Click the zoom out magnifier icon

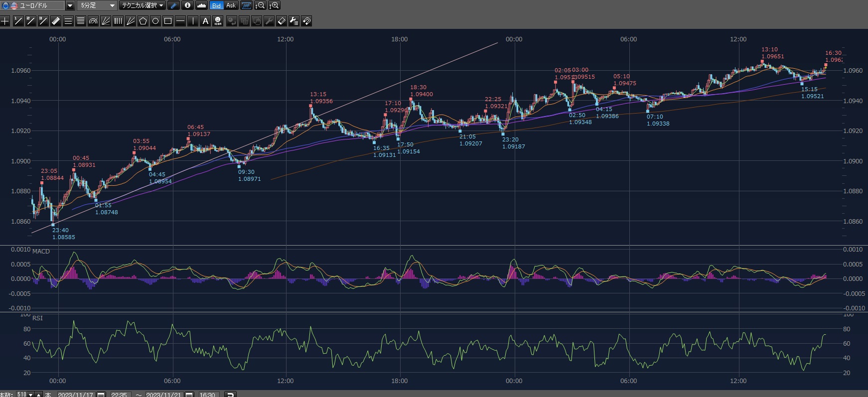pyautogui.click(x=260, y=5)
